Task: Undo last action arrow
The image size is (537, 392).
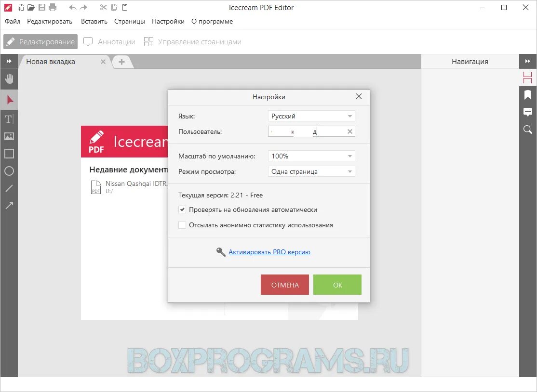Action: tap(73, 7)
